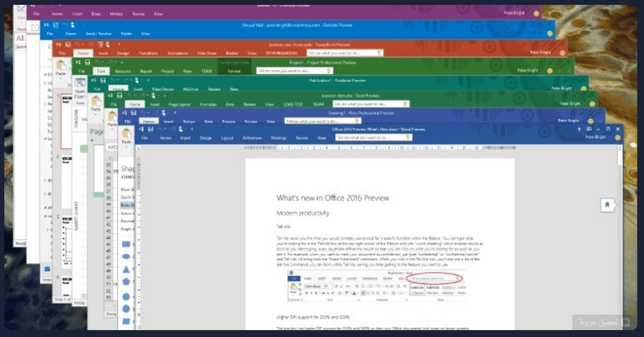Click smiley feedback icon in PowerPoint window
The height and width of the screenshot is (337, 644).
coord(562,54)
